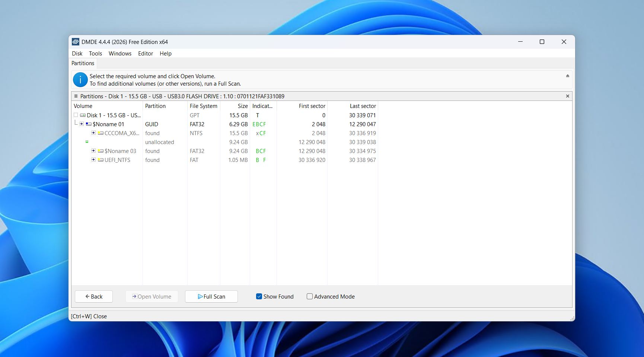
Task: Click the blue volume icon next to $Noname 01
Action: tap(89, 124)
